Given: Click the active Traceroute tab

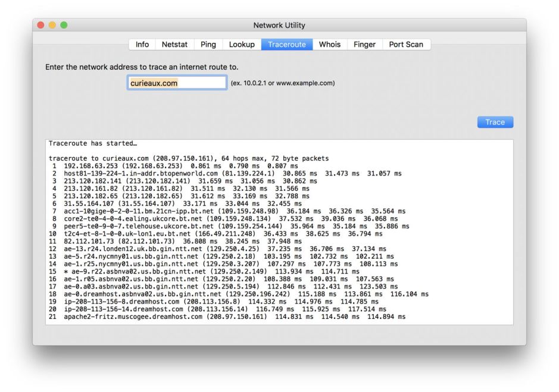Looking at the screenshot, I should [x=287, y=45].
